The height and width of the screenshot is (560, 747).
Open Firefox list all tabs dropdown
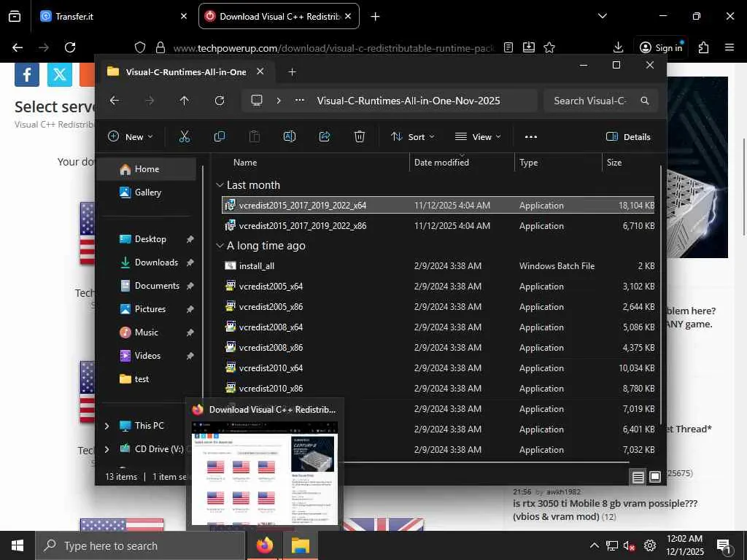click(x=602, y=16)
